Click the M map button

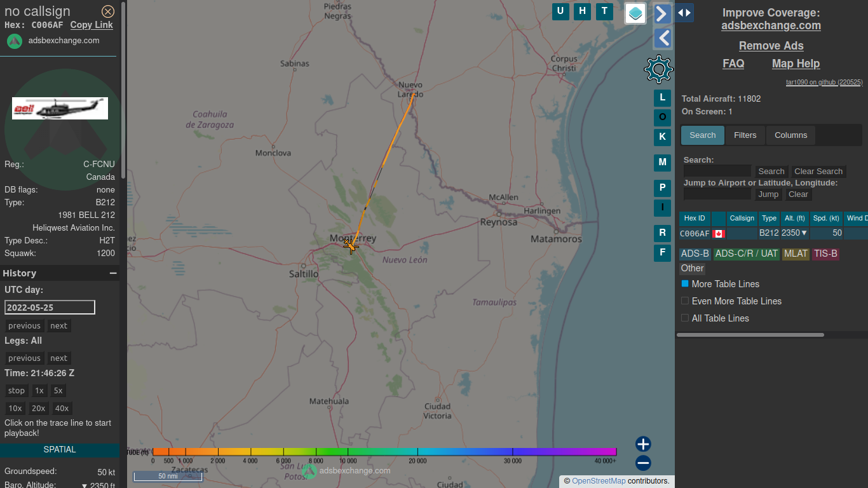pos(662,163)
